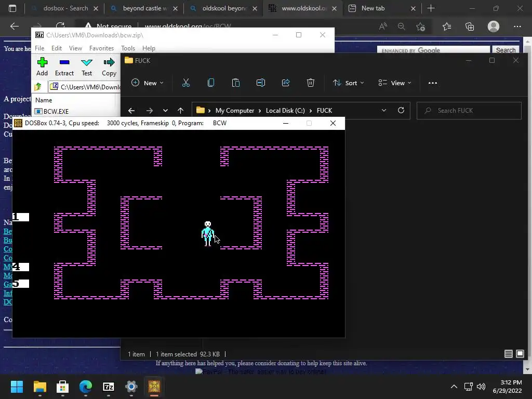532x399 pixels.
Task: Click the Search FUCK input field
Action: [x=469, y=111]
